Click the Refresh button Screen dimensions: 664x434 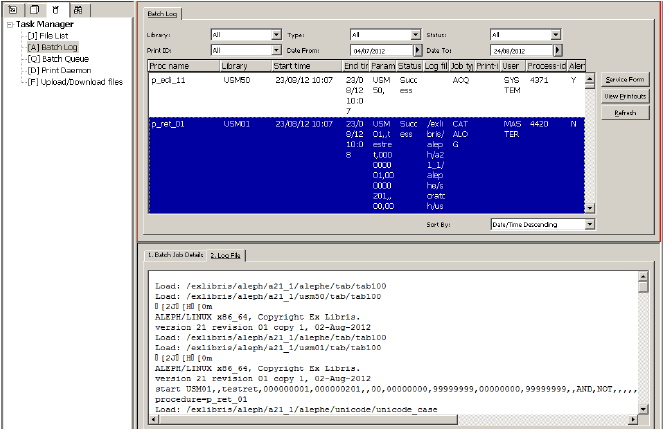[x=625, y=113]
